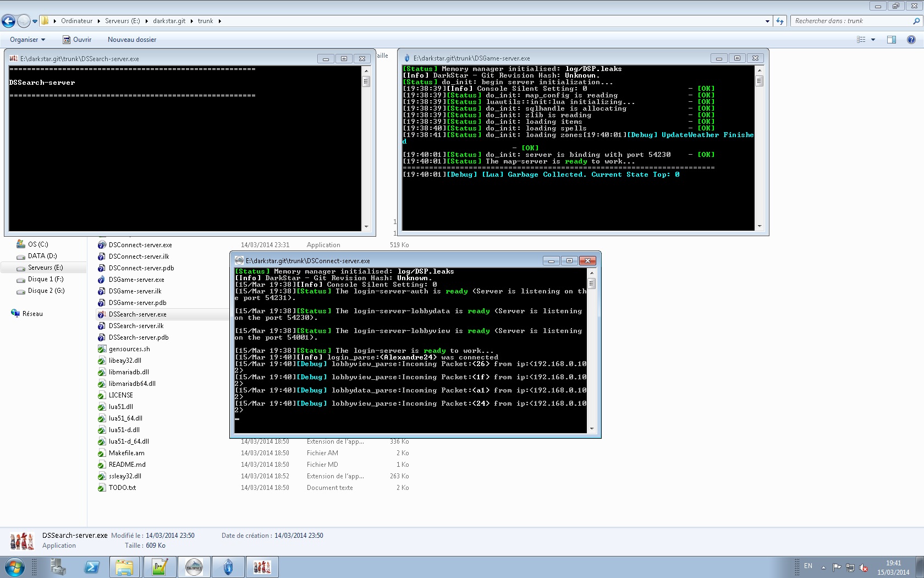
Task: Click the Explorer back navigation arrow
Action: coord(9,21)
